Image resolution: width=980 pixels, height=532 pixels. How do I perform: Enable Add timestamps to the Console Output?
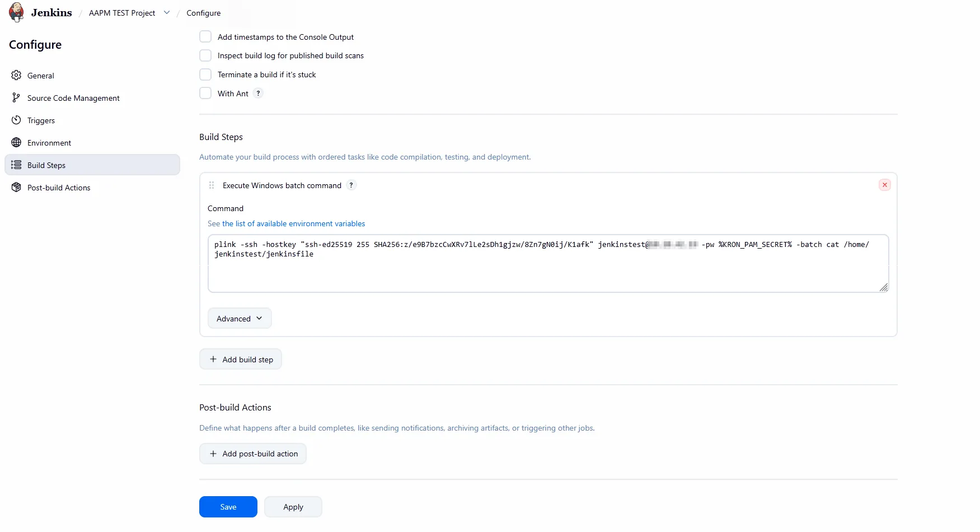tap(205, 36)
